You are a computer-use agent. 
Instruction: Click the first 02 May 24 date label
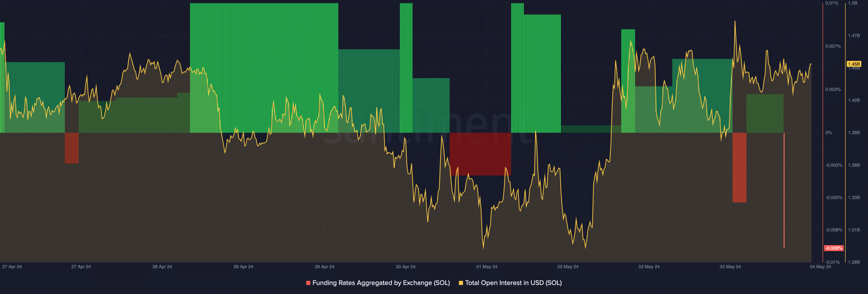[568, 267]
